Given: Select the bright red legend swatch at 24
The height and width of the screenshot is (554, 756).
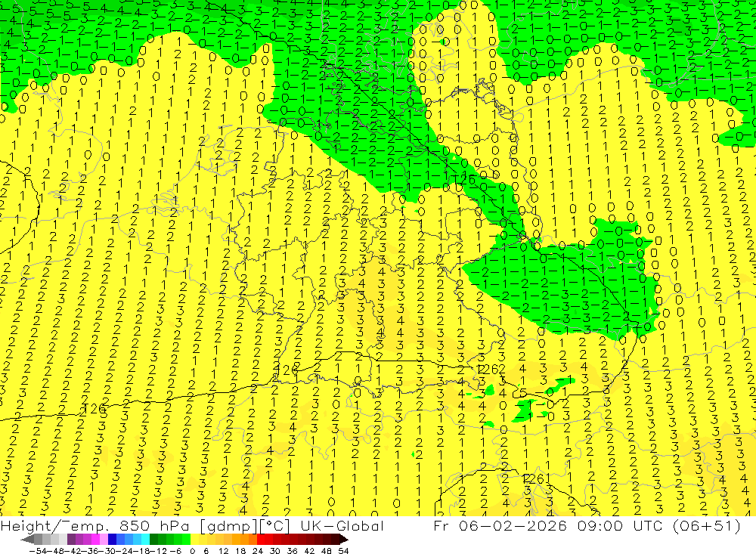Looking at the screenshot, I should (x=261, y=539).
